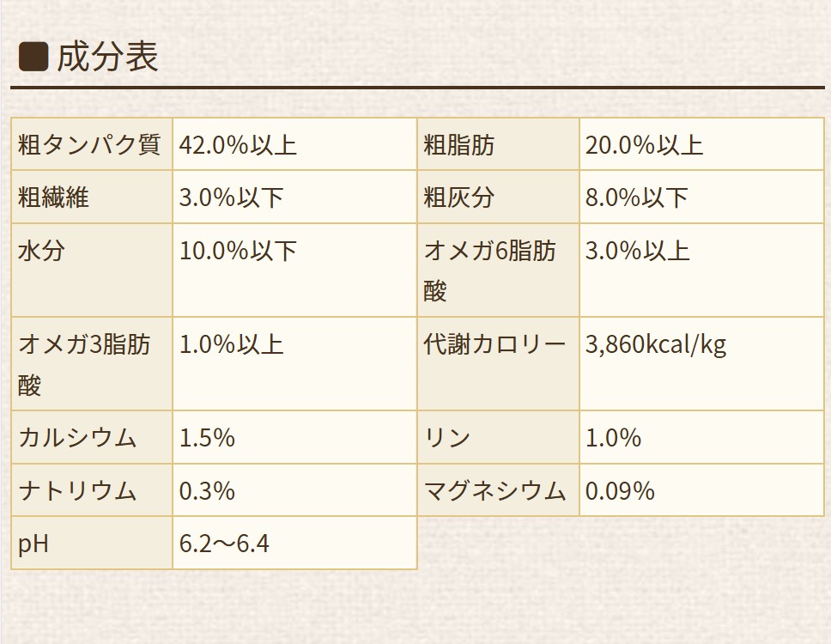The image size is (831, 644).
Task: Click the 42.0%以上 value cell
Action: pos(294,144)
